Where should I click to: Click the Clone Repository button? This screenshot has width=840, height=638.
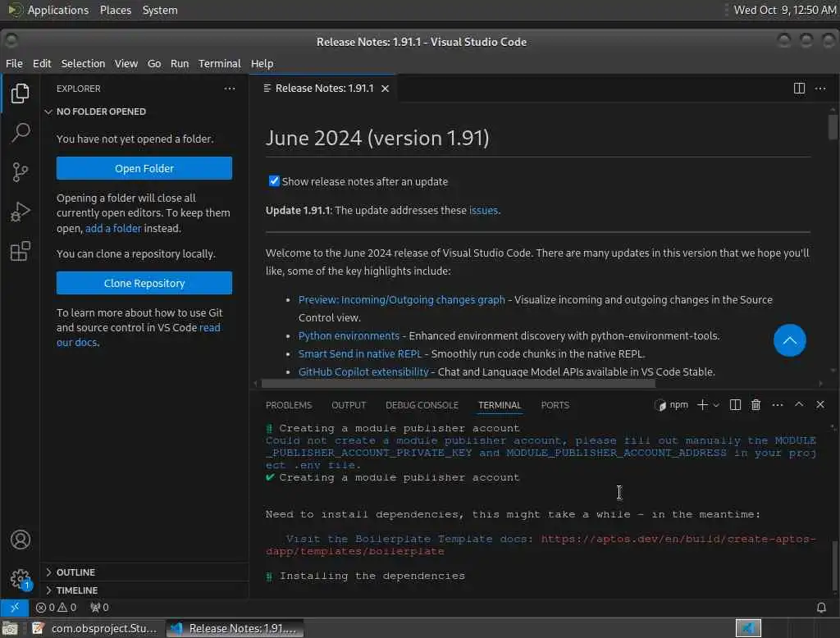pyautogui.click(x=144, y=283)
